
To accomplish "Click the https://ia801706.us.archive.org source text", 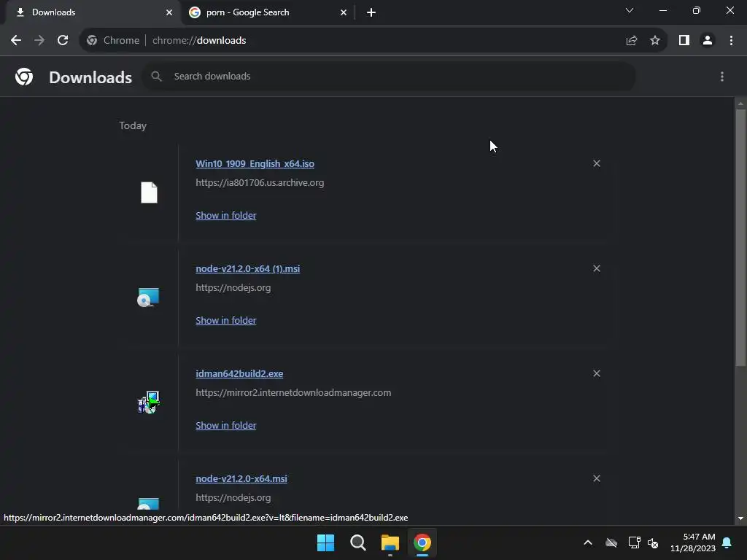I will (260, 183).
